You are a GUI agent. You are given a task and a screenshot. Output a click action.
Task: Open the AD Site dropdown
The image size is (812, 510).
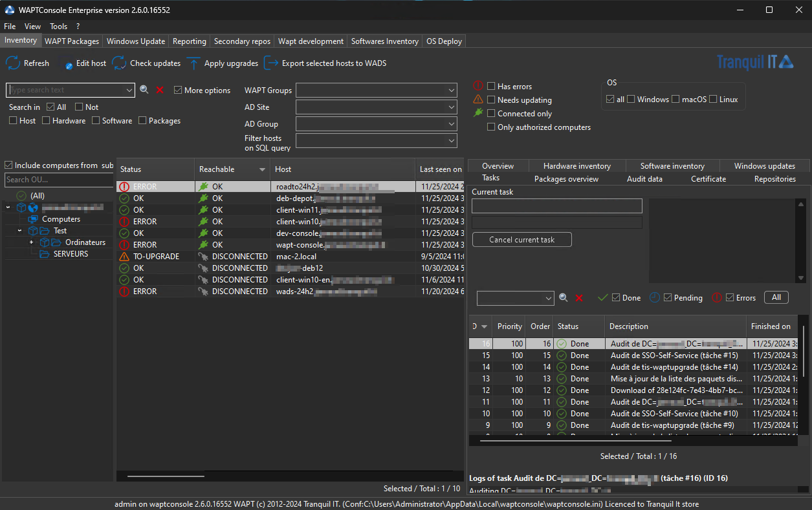(451, 107)
